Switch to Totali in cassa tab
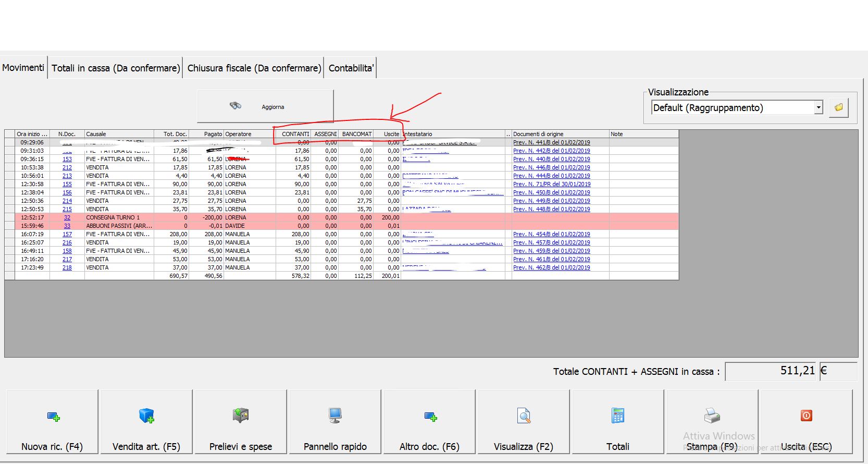The height and width of the screenshot is (464, 868). [116, 68]
